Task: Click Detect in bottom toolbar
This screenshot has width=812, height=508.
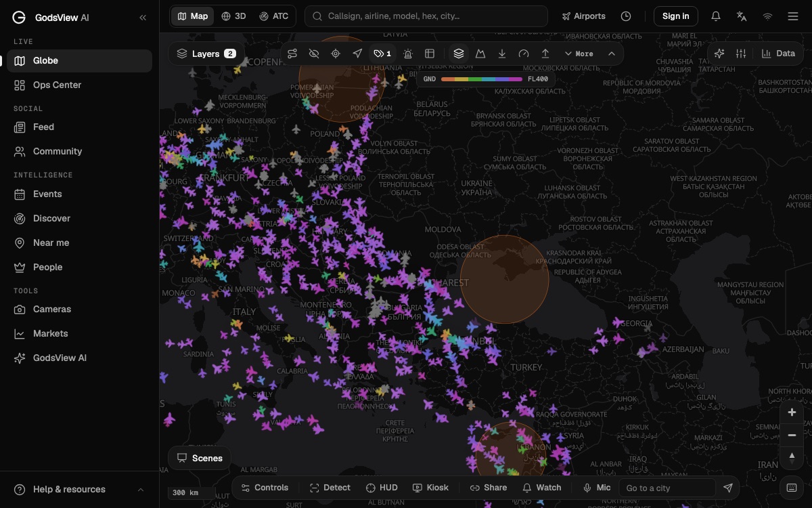Action: tap(330, 488)
